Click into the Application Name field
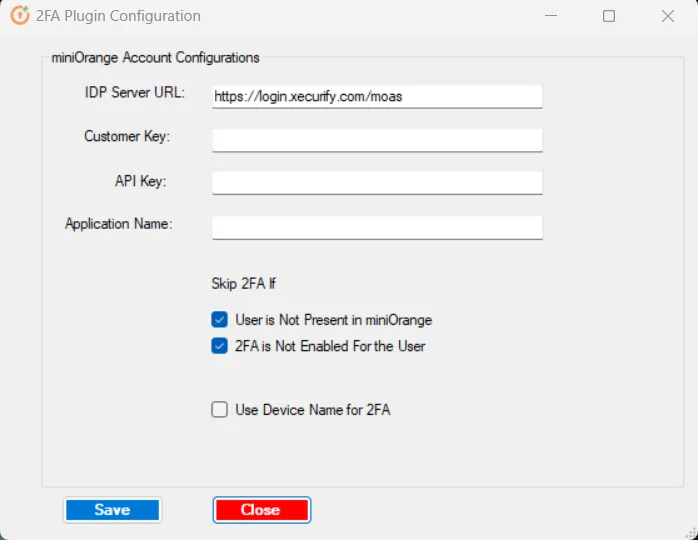Image resolution: width=698 pixels, height=540 pixels. (377, 227)
